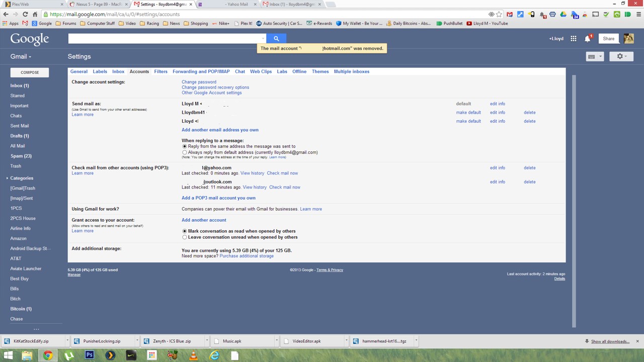Click the send-to-phone extension icon
This screenshot has width=644, height=362.
click(531, 15)
